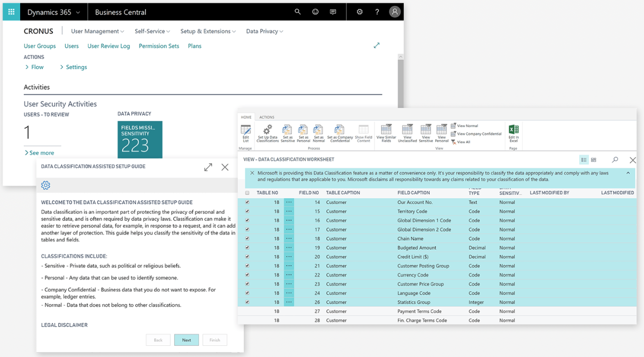Toggle checkbox for Our Account No. row
Screen dimensions: 644x357
pos(247,202)
